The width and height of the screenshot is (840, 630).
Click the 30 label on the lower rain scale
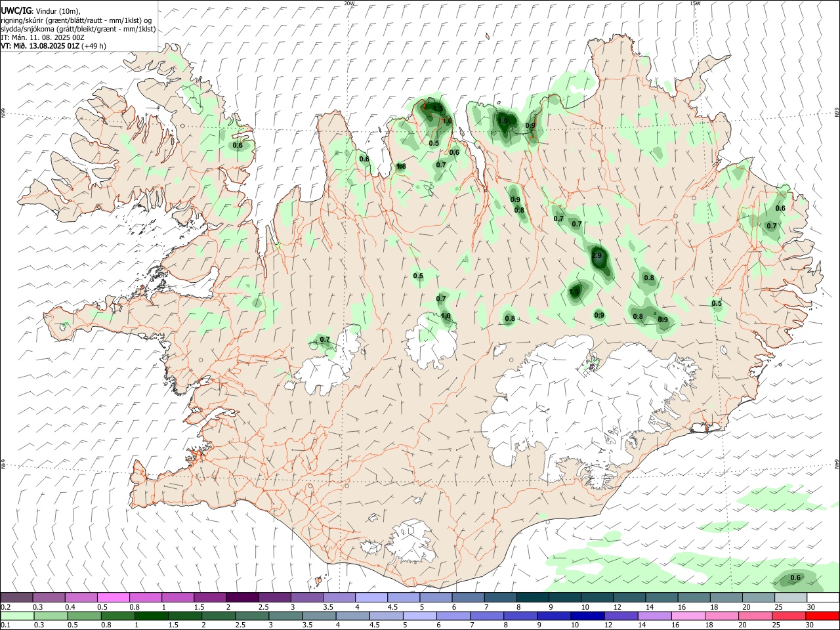(x=811, y=626)
